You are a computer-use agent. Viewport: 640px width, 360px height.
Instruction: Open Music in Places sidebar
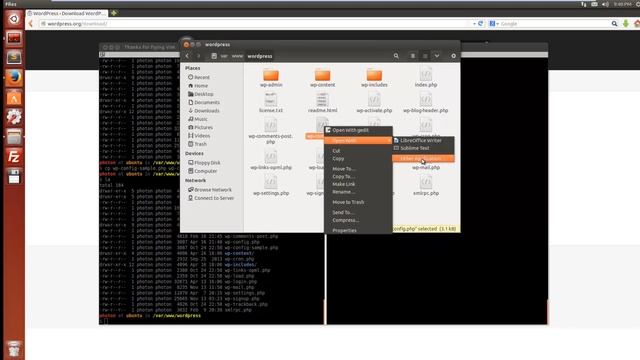(x=198, y=119)
